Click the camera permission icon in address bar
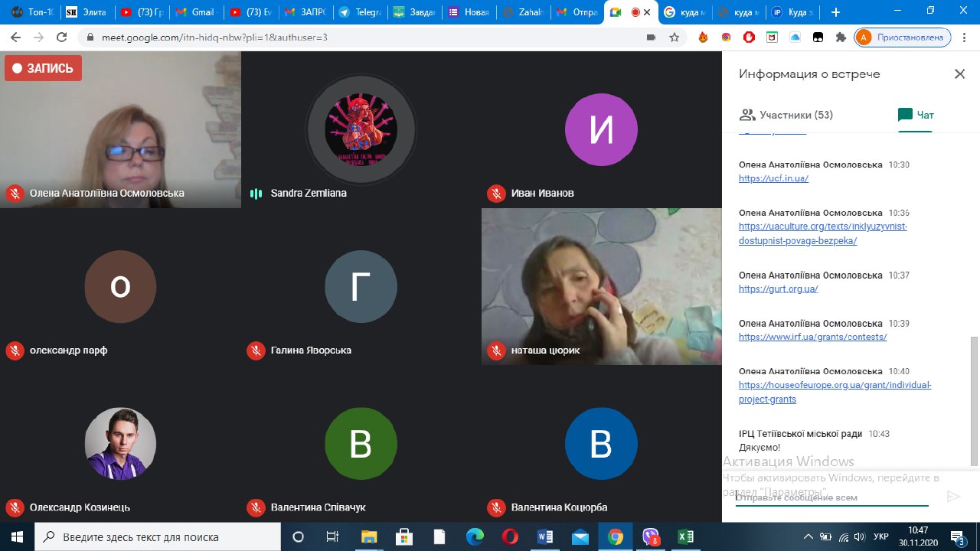The image size is (980, 551). click(652, 37)
